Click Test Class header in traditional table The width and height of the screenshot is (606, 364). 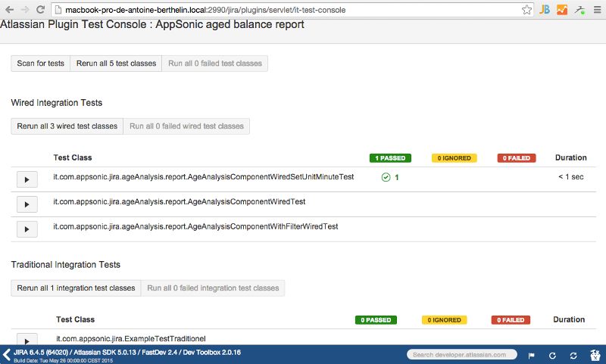pyautogui.click(x=75, y=319)
